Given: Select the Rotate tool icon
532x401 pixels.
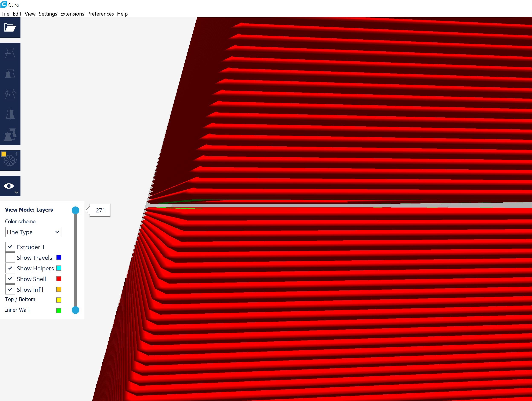Looking at the screenshot, I should point(10,94).
